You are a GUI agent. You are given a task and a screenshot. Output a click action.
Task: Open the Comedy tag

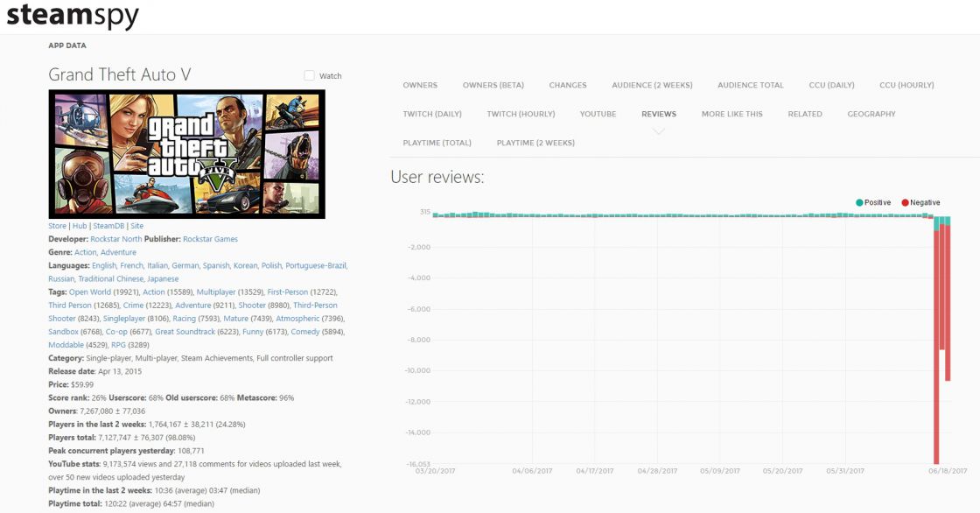(305, 332)
